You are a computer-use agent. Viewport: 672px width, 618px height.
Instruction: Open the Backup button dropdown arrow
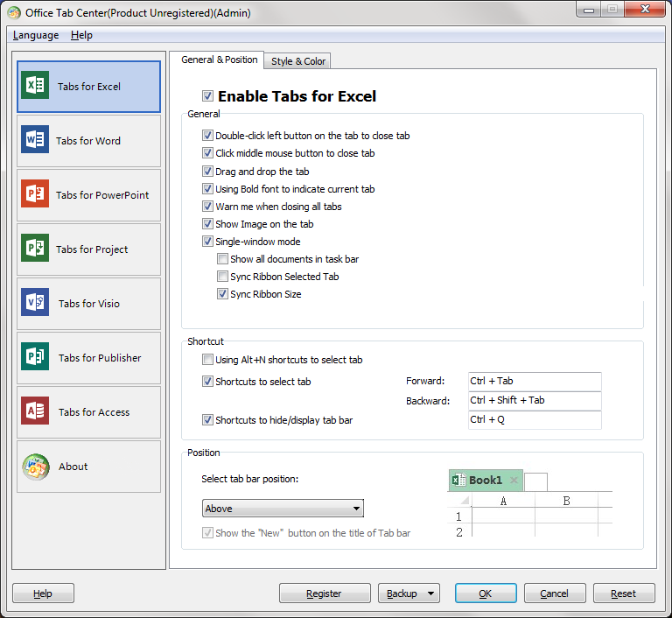click(431, 593)
